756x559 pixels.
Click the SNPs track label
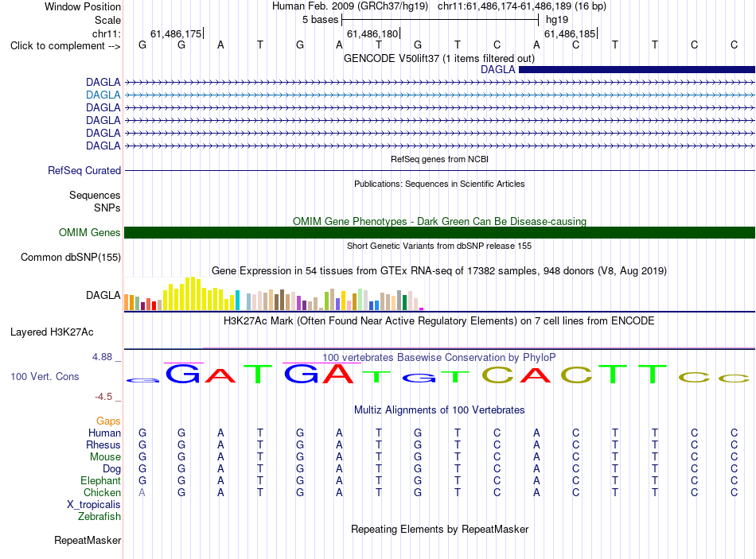tap(107, 208)
